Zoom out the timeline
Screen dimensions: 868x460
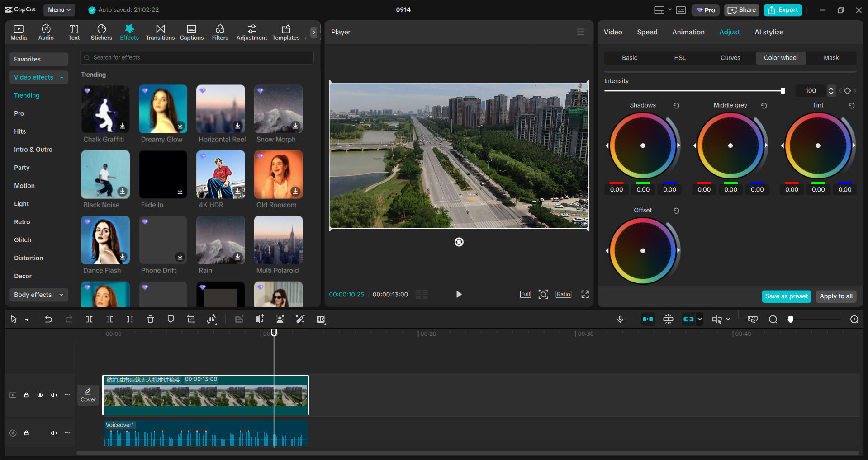click(773, 319)
